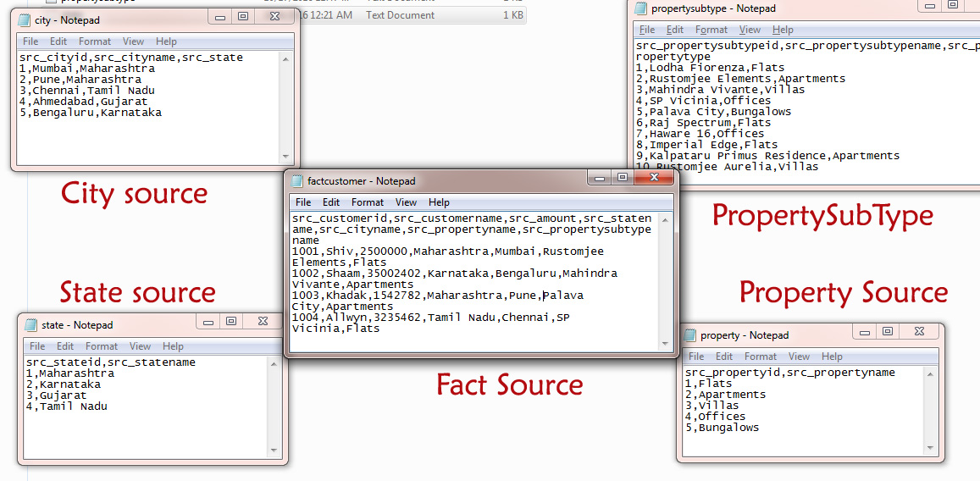Open File menu in state Notepad
Viewport: 980px width, 481px height.
pyautogui.click(x=37, y=346)
